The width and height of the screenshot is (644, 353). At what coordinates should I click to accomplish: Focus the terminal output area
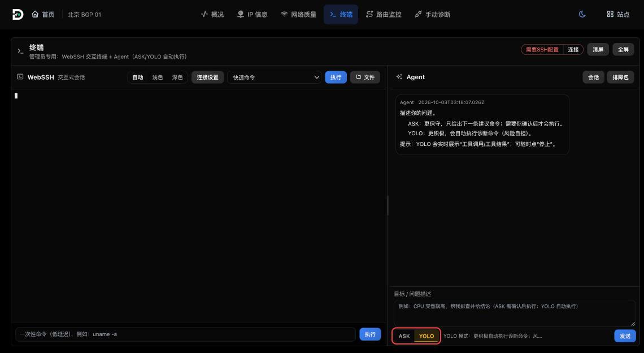[x=199, y=206]
